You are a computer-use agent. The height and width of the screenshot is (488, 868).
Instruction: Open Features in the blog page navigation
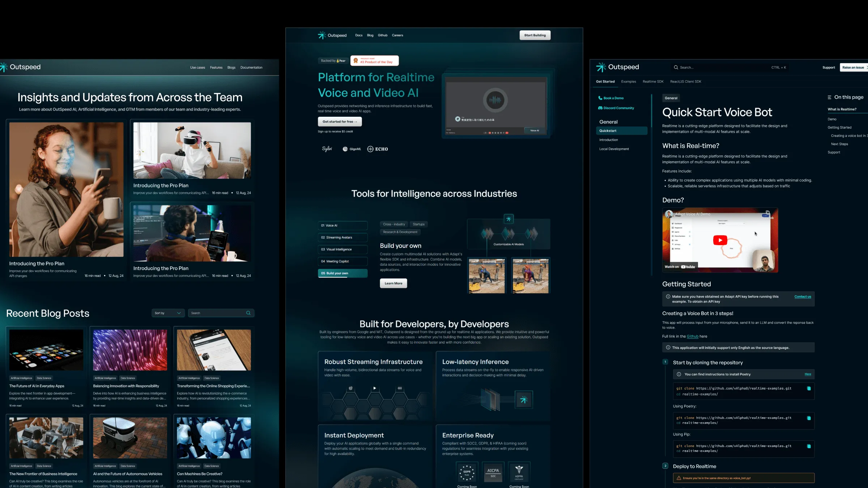tap(216, 68)
